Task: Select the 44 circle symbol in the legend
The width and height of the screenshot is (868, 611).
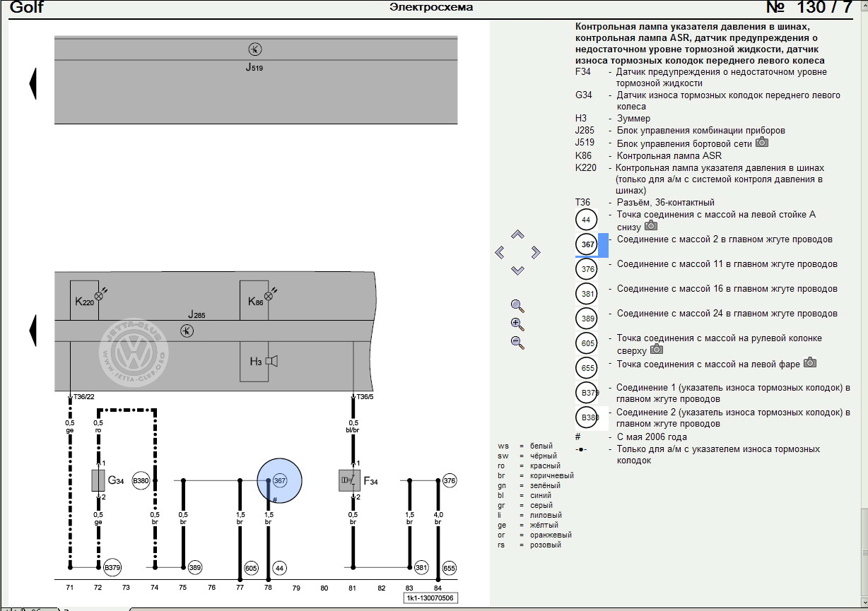Action: pyautogui.click(x=586, y=220)
